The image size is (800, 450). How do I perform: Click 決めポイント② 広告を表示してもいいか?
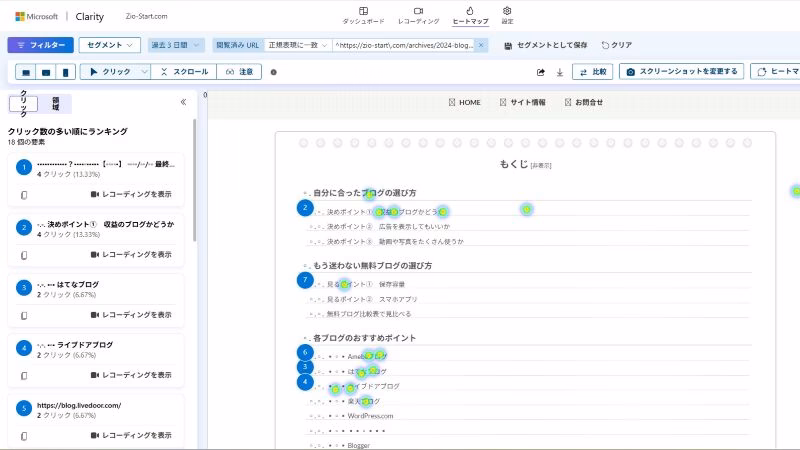point(389,227)
